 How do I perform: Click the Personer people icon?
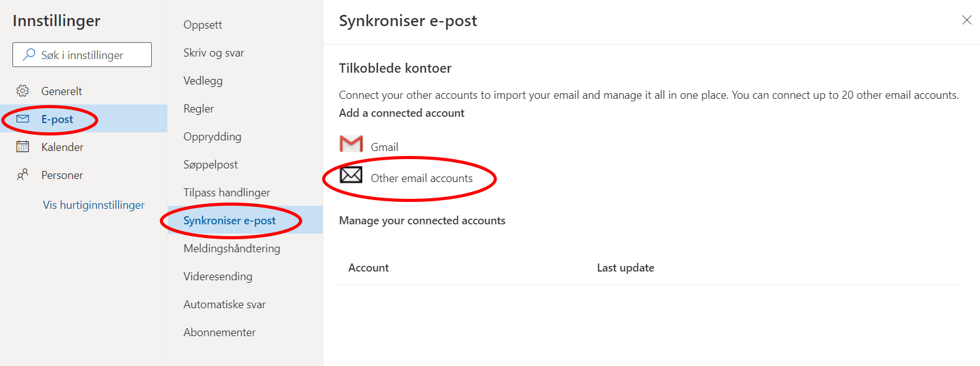coord(22,175)
